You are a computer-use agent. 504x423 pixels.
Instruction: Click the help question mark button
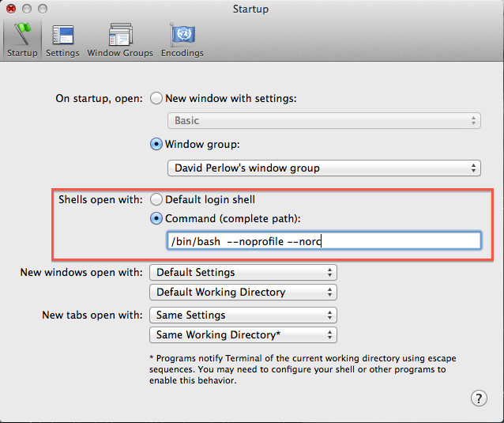(479, 398)
